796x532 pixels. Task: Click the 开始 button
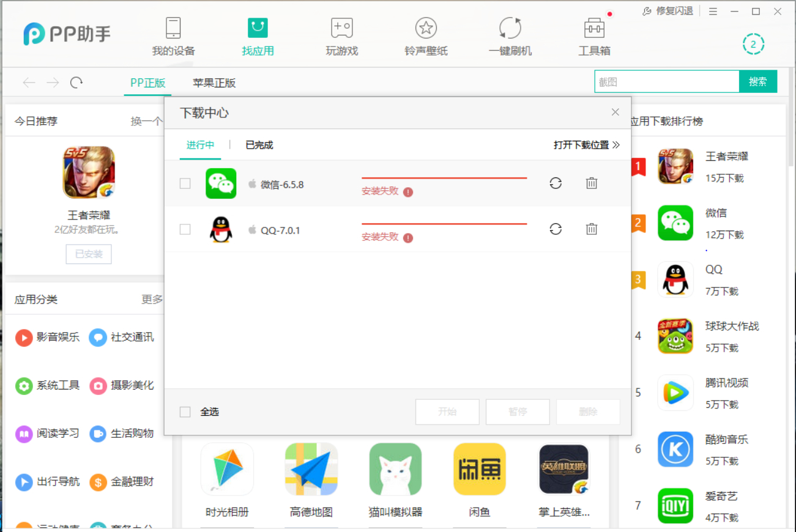click(x=447, y=412)
